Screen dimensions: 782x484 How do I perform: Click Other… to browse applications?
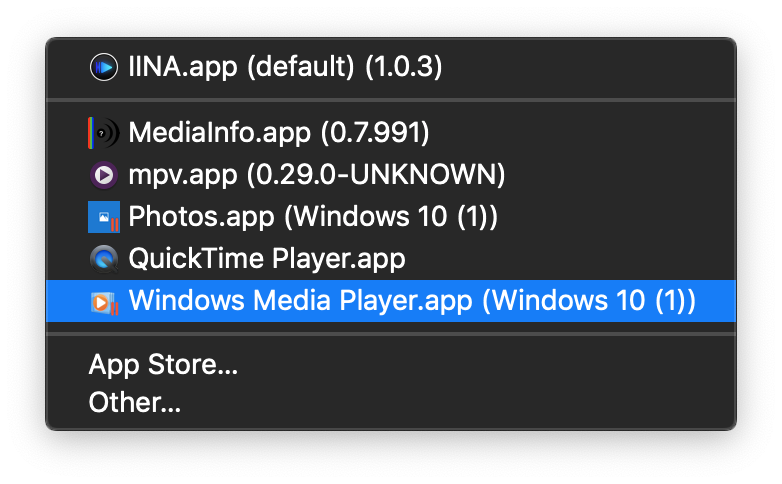point(135,403)
